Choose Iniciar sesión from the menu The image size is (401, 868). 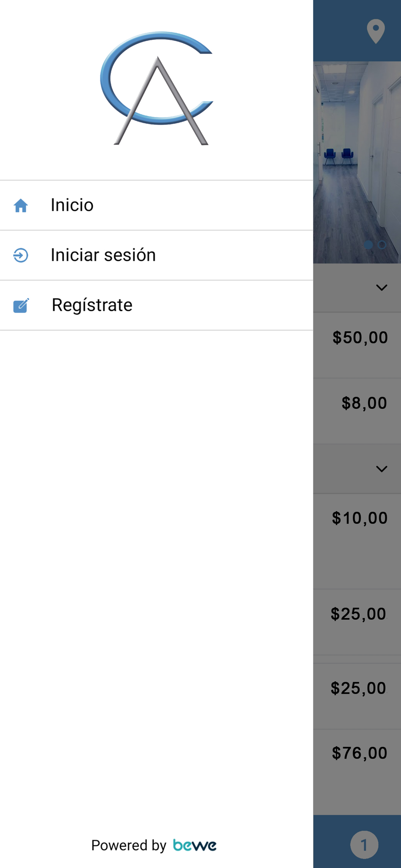156,255
